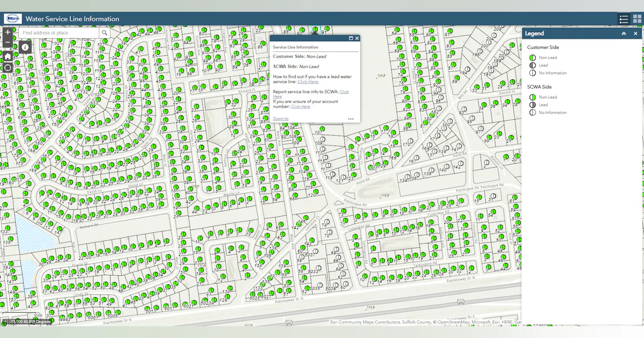This screenshot has height=338, width=644.
Task: Click the 'SCWA Side' legend heading
Action: pyautogui.click(x=539, y=87)
